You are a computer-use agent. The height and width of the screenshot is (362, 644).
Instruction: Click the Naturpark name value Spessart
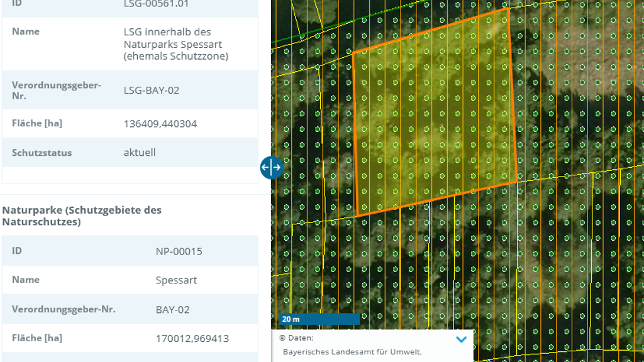[176, 280]
